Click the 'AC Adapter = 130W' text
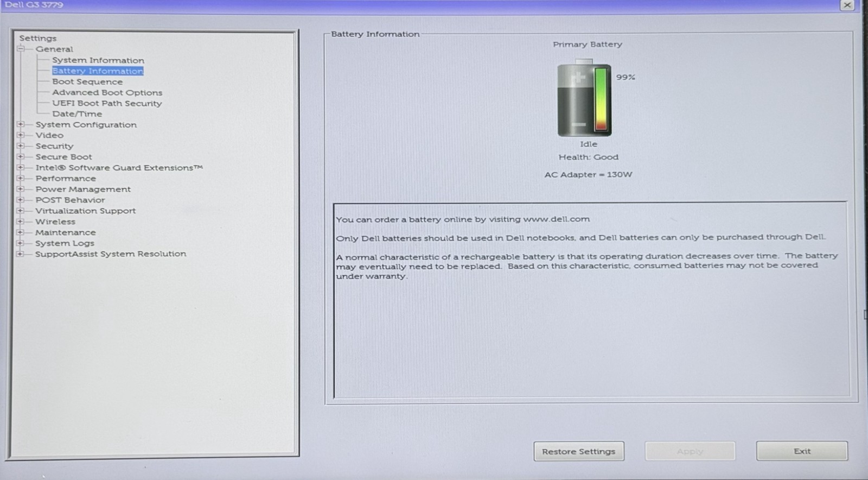 pos(588,174)
